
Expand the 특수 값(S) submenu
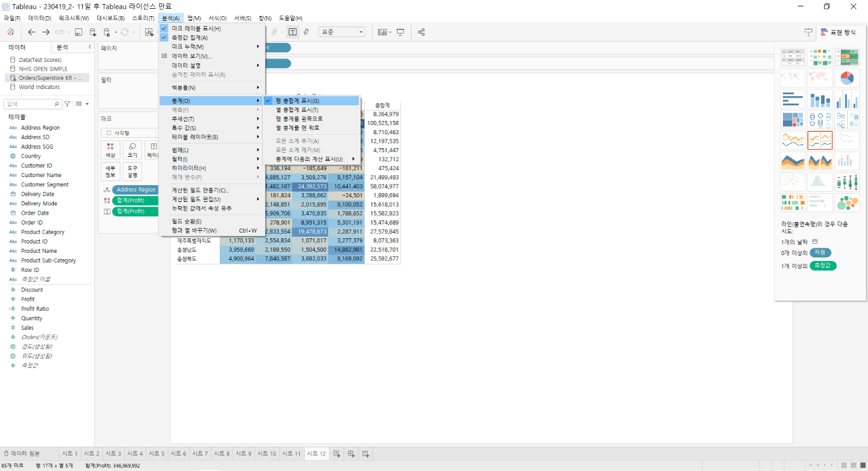(212, 128)
